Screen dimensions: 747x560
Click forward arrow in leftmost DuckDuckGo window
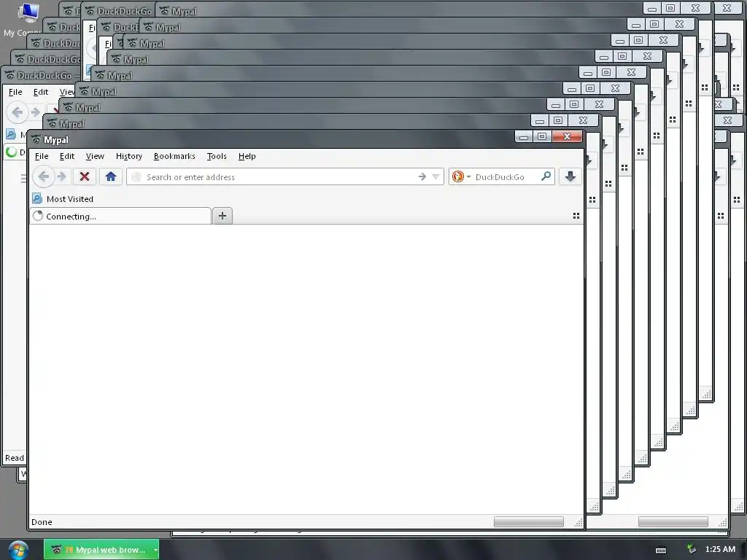tap(35, 112)
